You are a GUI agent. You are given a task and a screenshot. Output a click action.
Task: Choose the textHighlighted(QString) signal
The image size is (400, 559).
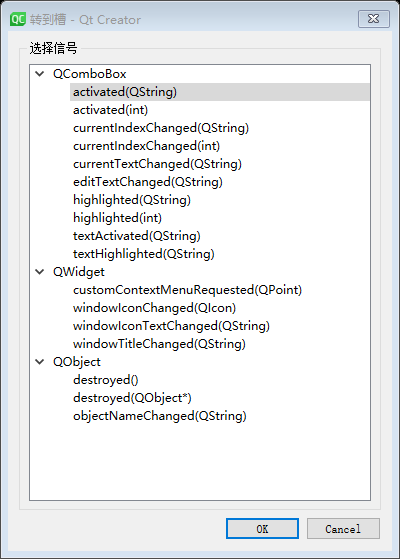pos(144,254)
